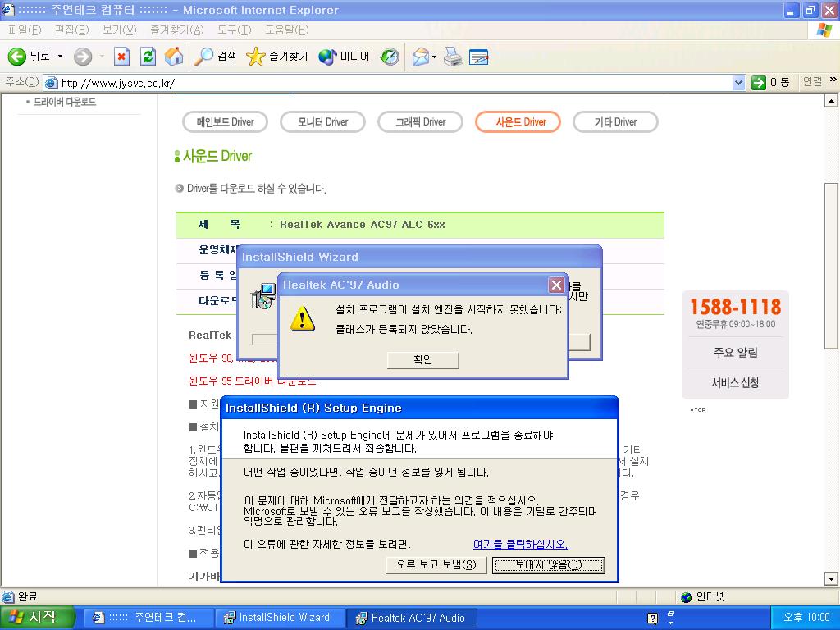Click the Edit page toolbar icon

478,57
